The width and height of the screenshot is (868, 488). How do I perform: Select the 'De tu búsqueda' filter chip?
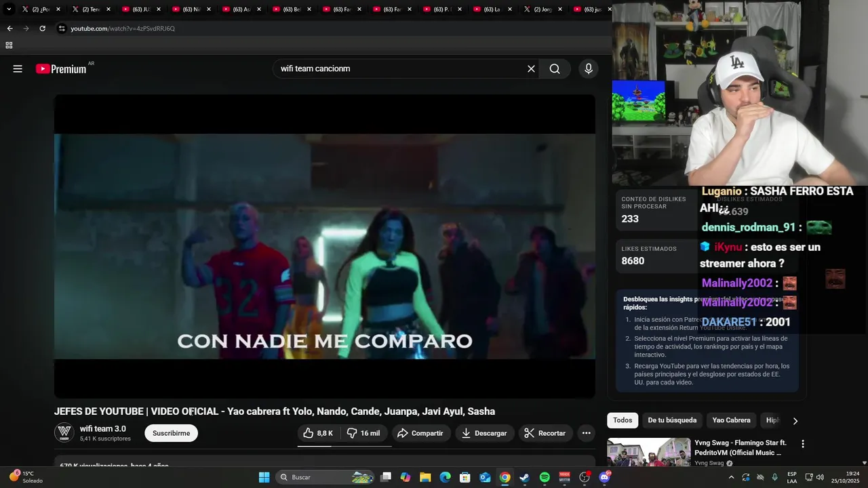click(672, 420)
